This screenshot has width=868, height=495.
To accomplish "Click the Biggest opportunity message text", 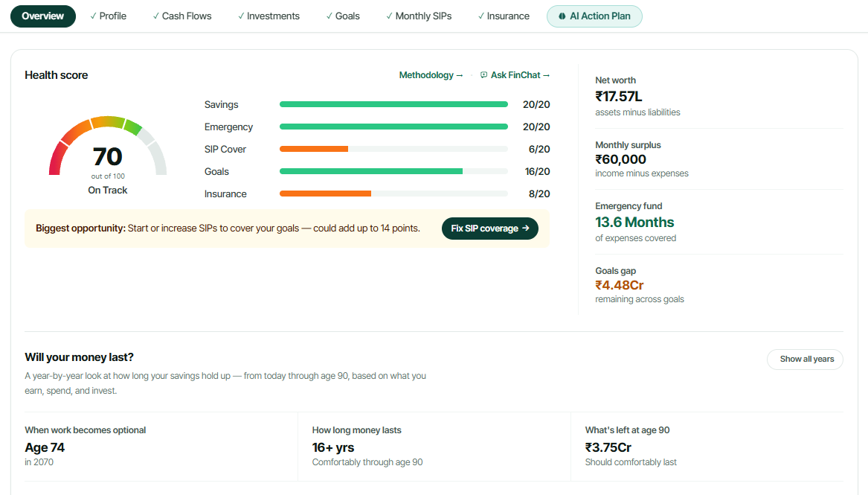I will [228, 228].
